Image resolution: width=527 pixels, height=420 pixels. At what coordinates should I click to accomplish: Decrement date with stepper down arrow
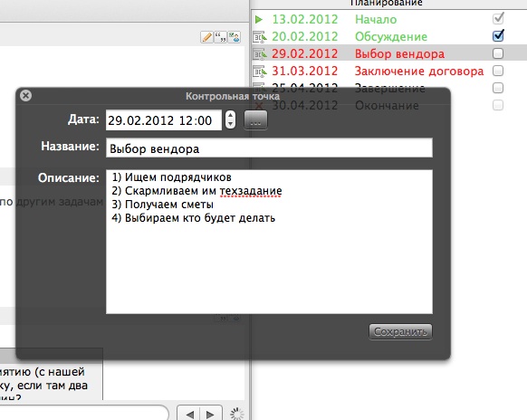[x=230, y=124]
